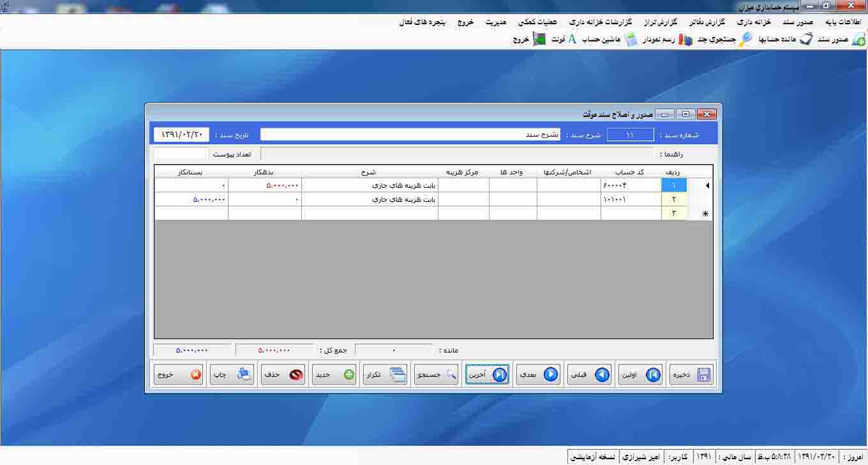Click خروج button with red X
Viewport: 868px width, 465px height.
(179, 375)
